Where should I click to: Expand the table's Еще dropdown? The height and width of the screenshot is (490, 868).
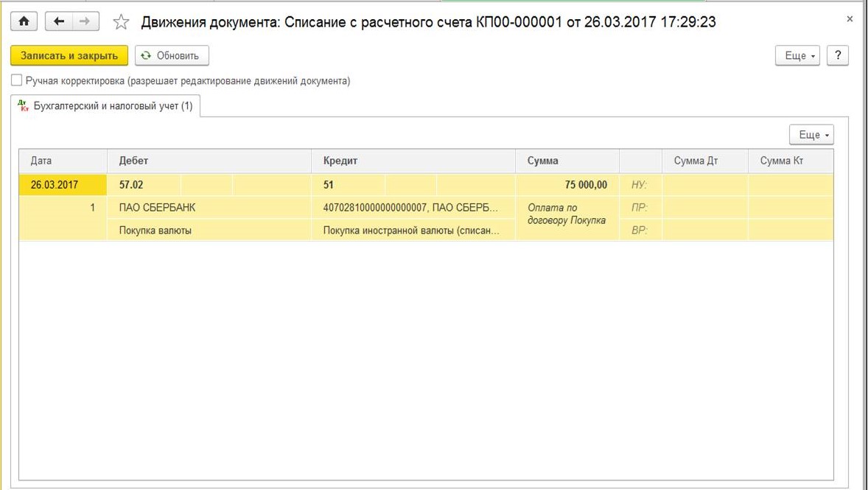click(x=811, y=135)
